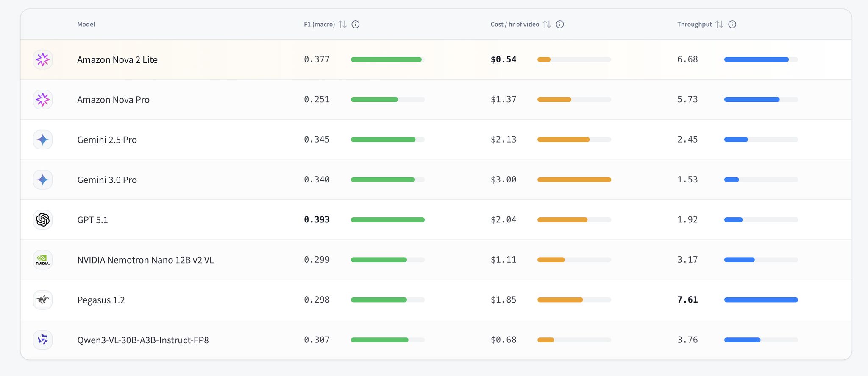Click the Pegasus 1.2 horse logo
The image size is (868, 376).
pyautogui.click(x=43, y=300)
